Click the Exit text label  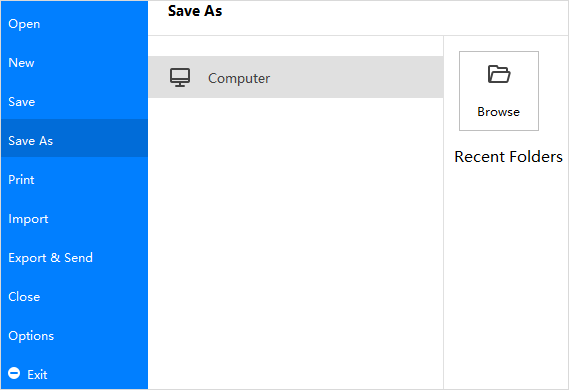click(x=37, y=374)
